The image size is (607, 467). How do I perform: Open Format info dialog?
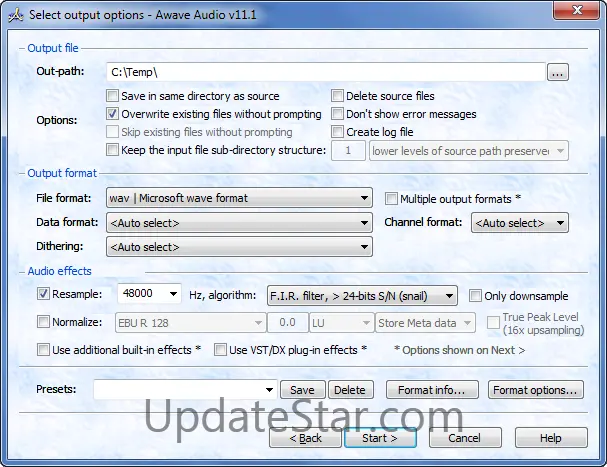(432, 390)
